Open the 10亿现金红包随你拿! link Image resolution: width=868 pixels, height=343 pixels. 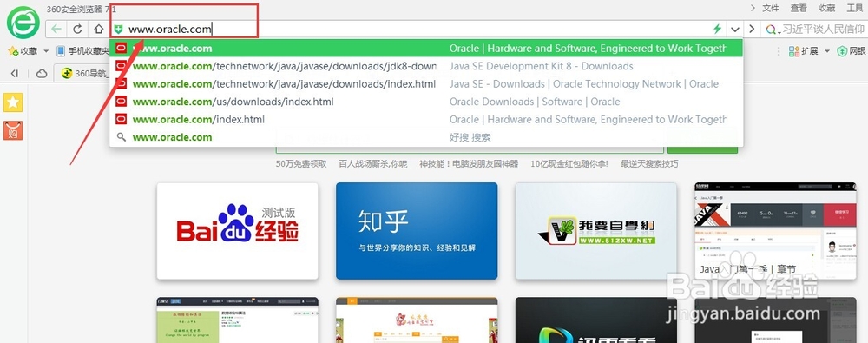[x=569, y=164]
